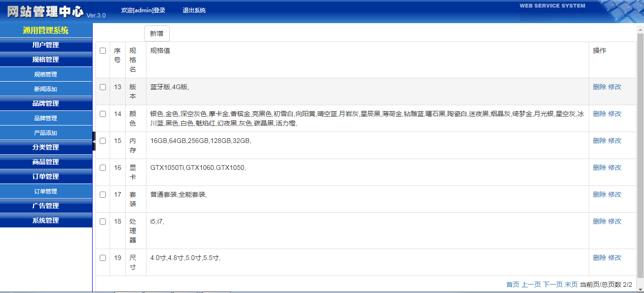The image size is (644, 293).
Task: Click the page vertical scrollbar thumb
Action: coord(640,155)
